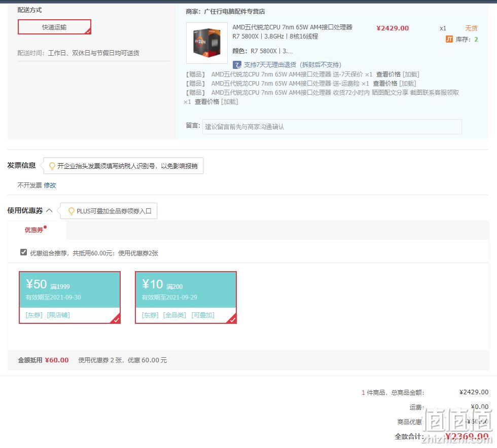Toggle the ¥50 满1999 coupon card
This screenshot has width=497, height=448.
[70, 297]
